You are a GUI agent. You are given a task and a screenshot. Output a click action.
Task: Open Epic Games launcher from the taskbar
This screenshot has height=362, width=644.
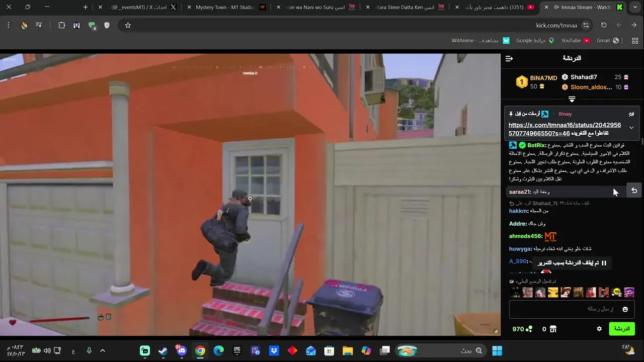237,350
